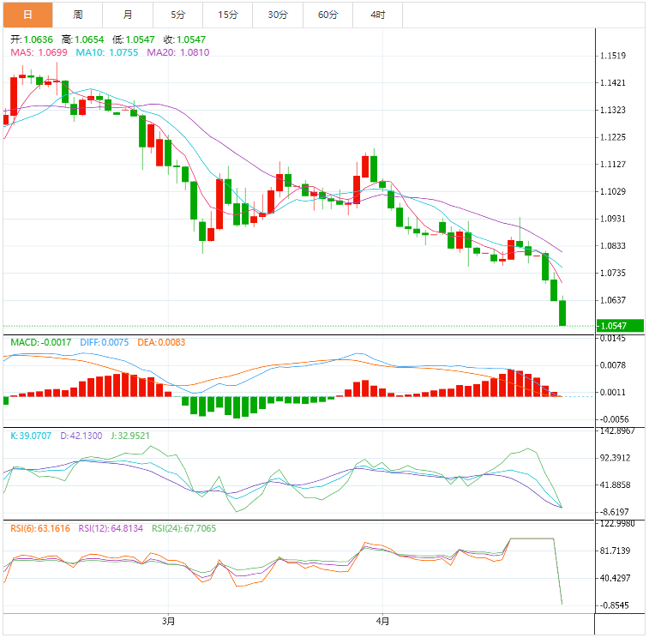Click the current price tag 1.0547
This screenshot has height=644, width=649.
click(x=620, y=326)
